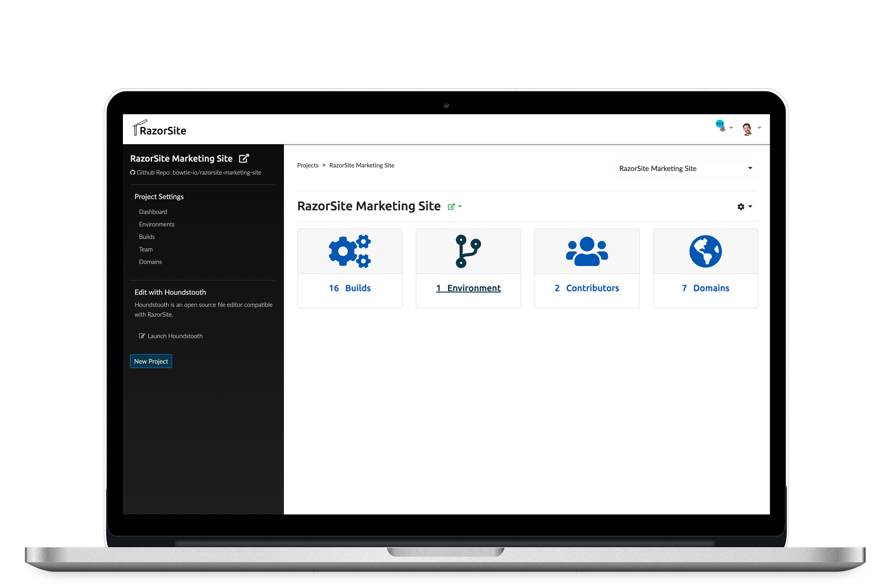
Task: Click the Edit with Houndstooth heading
Action: click(170, 292)
